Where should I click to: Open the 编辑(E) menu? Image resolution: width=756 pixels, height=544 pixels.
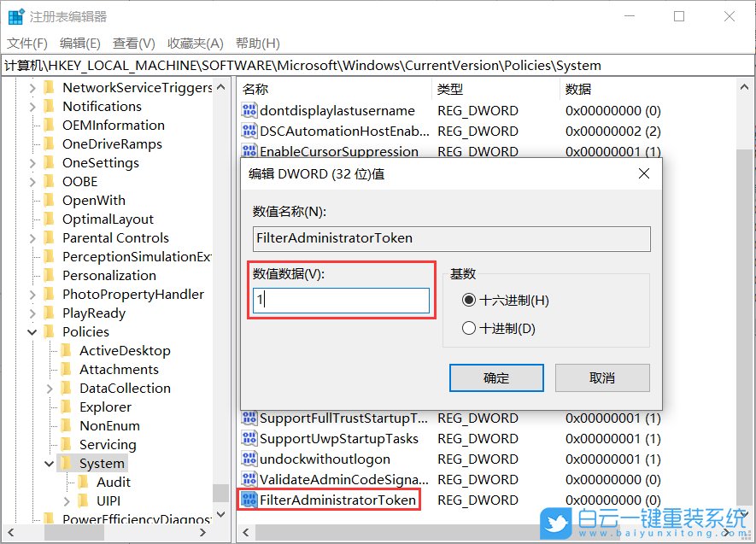coord(79,43)
